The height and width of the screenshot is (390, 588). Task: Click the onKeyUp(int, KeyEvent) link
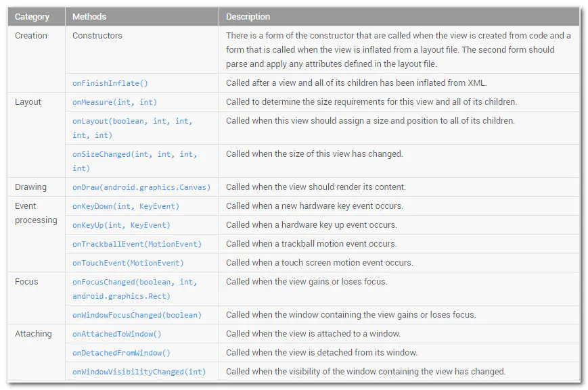pos(121,225)
